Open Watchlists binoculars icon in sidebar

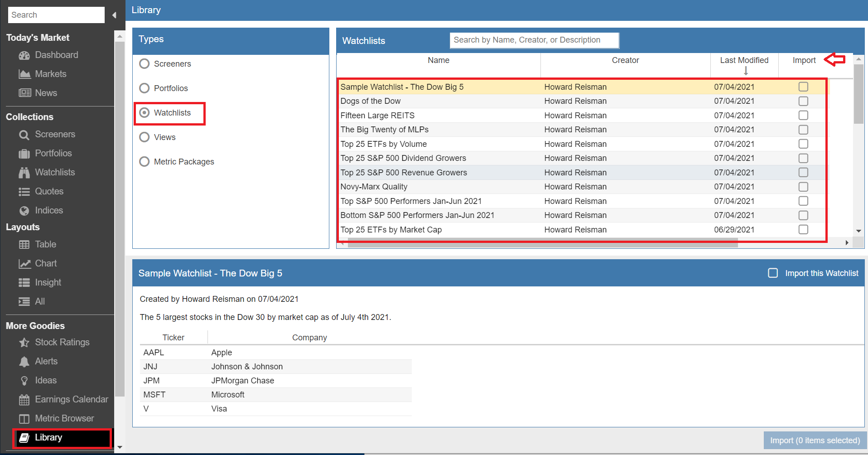click(x=24, y=173)
